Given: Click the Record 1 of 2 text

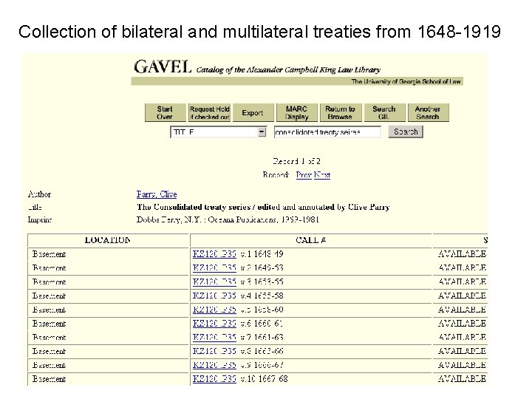Looking at the screenshot, I should (x=296, y=161).
